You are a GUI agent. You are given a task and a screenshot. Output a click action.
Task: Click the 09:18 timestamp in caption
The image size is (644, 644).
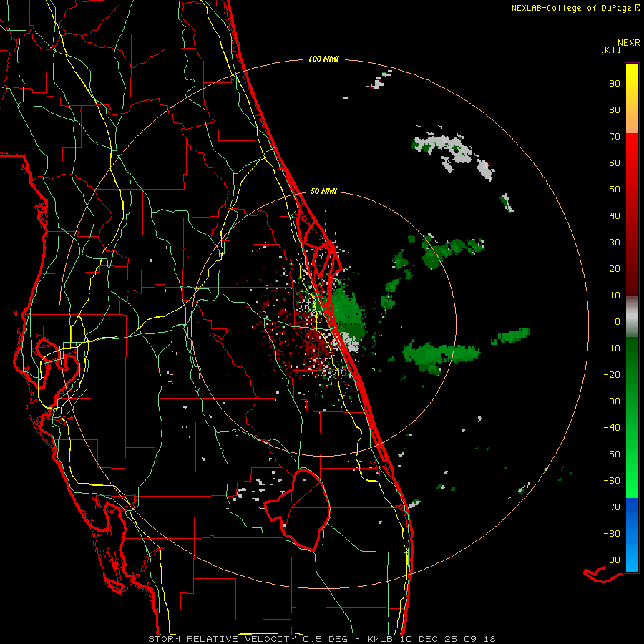(479, 639)
